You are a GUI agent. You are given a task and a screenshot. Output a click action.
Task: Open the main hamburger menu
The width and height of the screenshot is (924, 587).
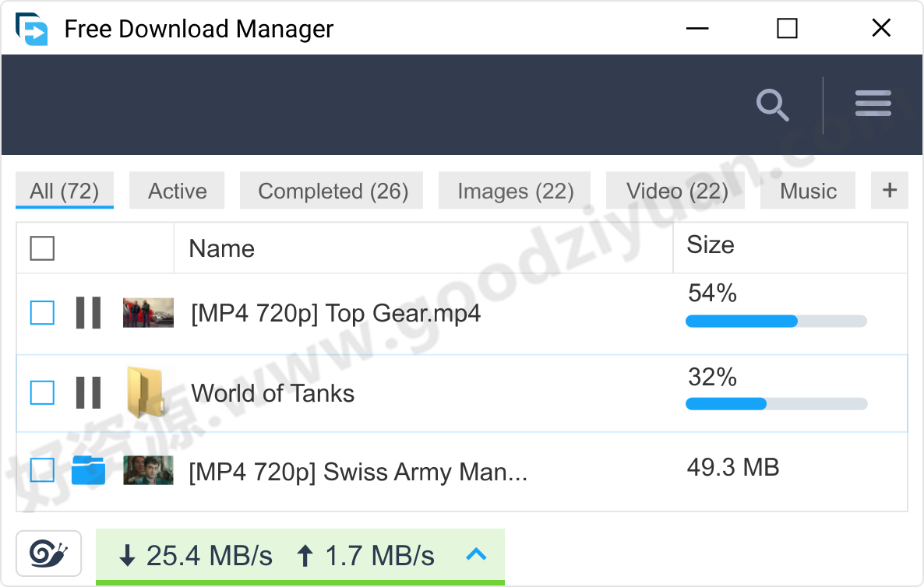[x=873, y=104]
